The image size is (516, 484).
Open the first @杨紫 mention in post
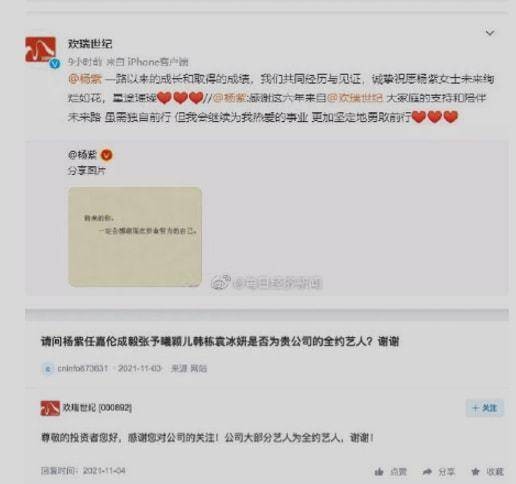pyautogui.click(x=85, y=79)
